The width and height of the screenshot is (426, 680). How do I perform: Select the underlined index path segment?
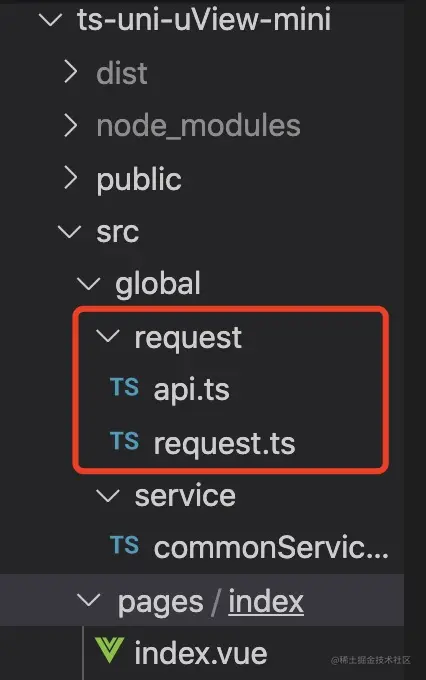coord(266,602)
